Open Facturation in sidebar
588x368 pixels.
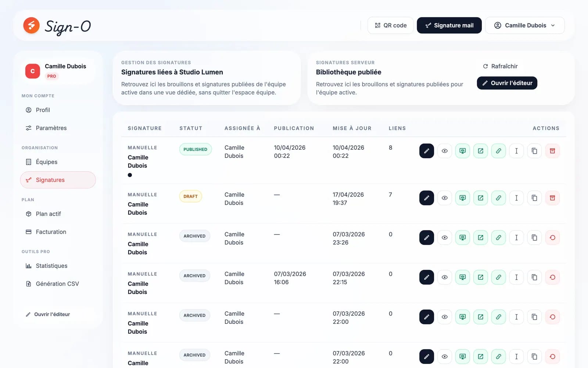point(58,232)
